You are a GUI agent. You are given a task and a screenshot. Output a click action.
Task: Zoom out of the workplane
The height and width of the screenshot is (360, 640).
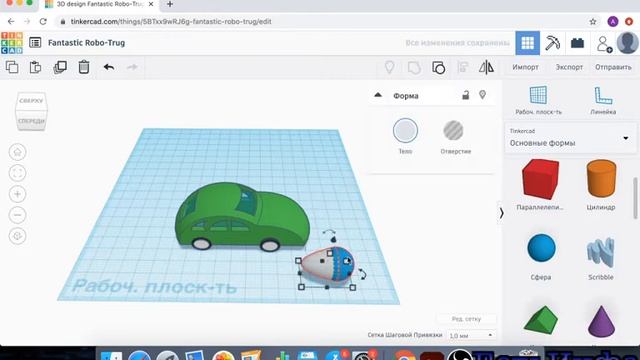(x=18, y=215)
